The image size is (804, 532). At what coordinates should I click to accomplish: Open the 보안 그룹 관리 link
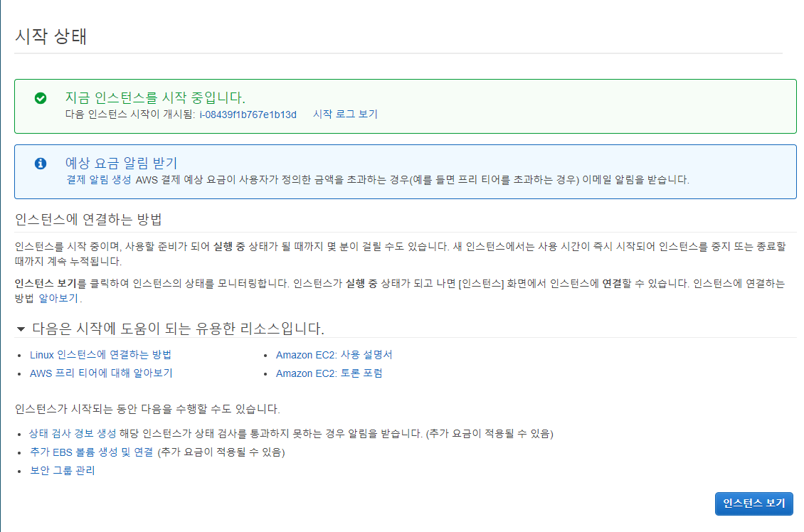tap(63, 471)
